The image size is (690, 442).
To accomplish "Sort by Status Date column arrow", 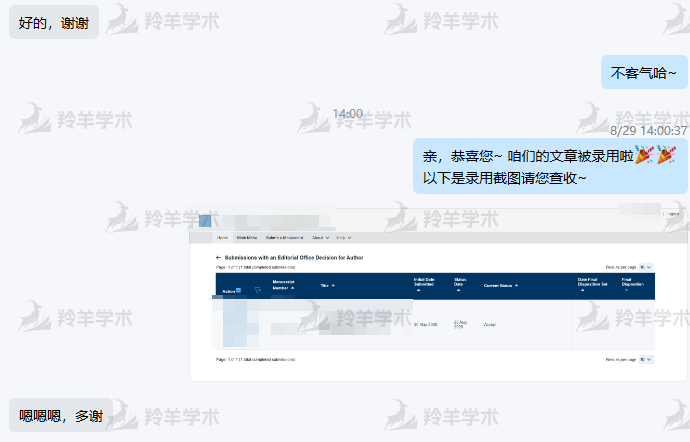I will tap(458, 291).
